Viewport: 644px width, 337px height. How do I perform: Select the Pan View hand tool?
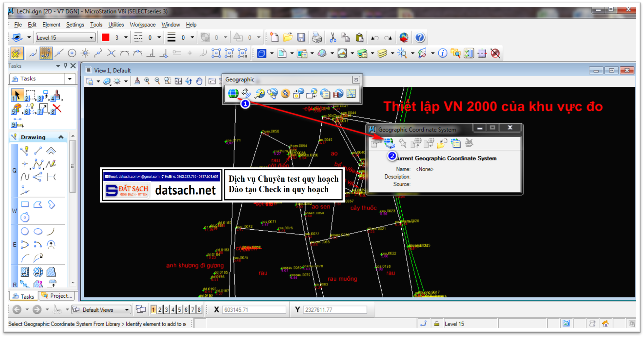pyautogui.click(x=199, y=81)
